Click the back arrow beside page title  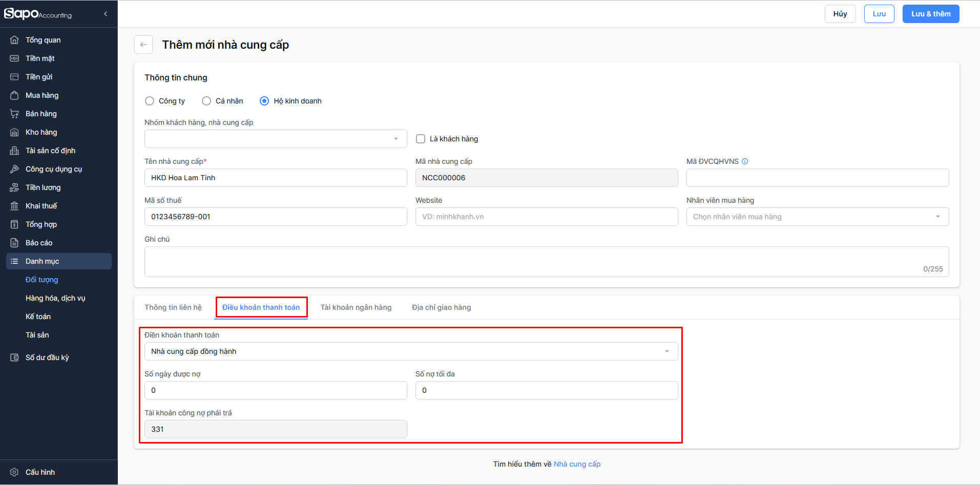click(x=143, y=45)
